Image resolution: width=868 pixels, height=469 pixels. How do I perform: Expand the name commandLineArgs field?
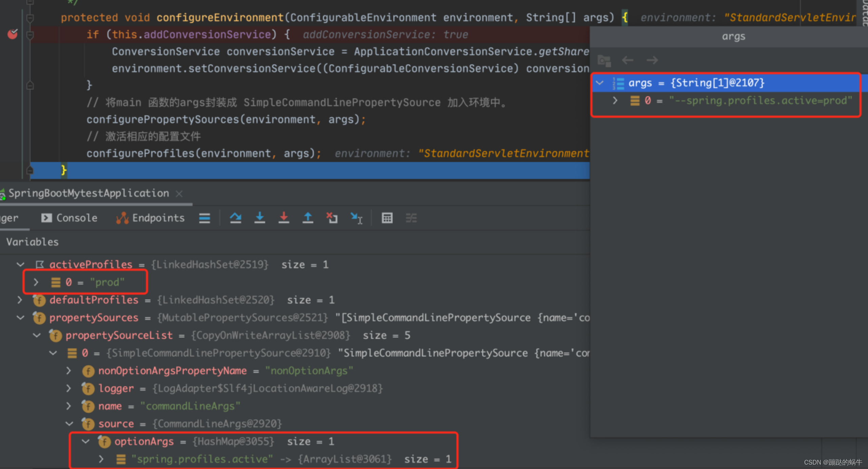point(68,406)
